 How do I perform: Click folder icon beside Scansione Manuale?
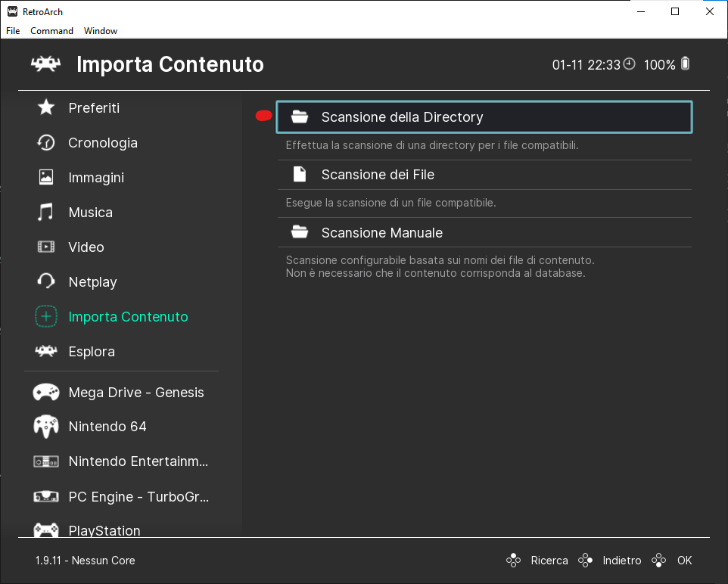300,232
